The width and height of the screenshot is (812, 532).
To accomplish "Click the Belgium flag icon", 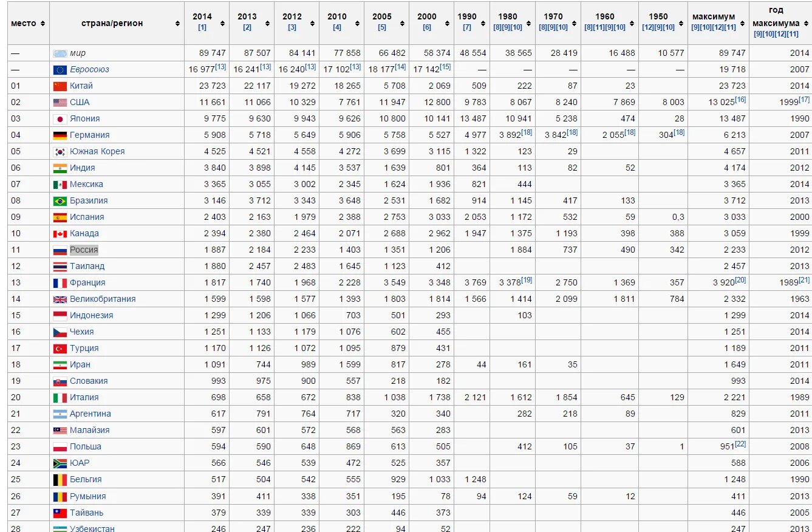I will tap(60, 480).
